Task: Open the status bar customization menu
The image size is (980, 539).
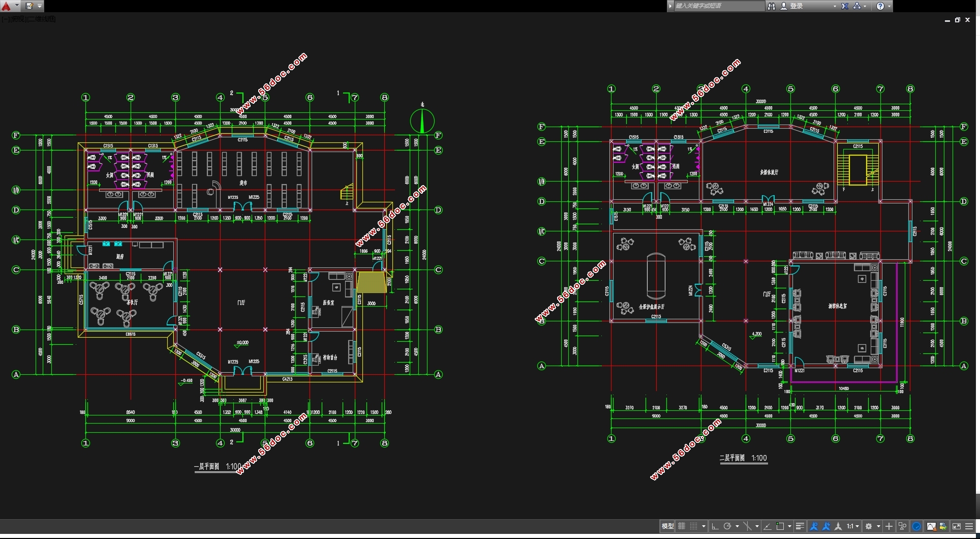Action: click(x=969, y=526)
